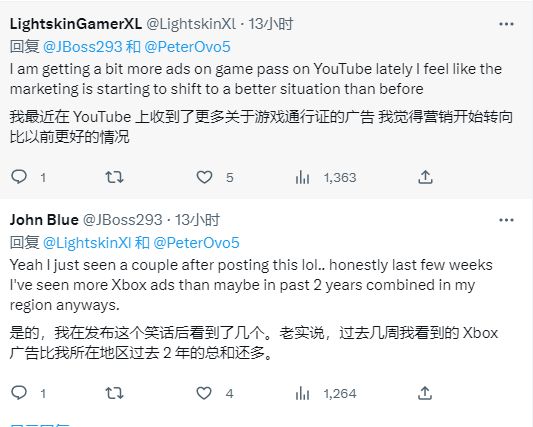Open @JBoss293 mention in first reply line

[x=83, y=47]
